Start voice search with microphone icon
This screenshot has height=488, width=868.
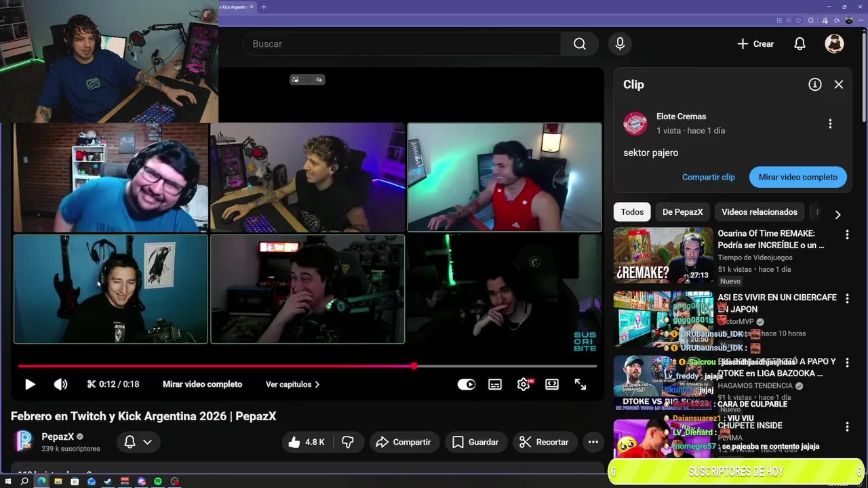pos(620,44)
